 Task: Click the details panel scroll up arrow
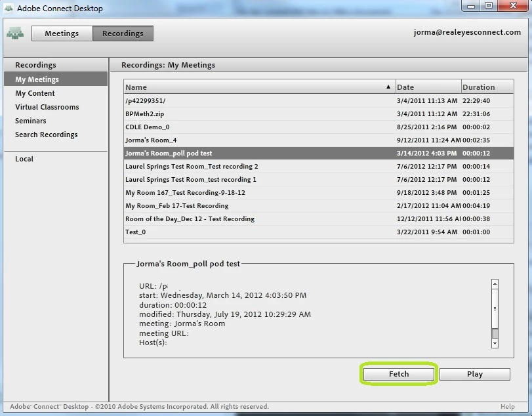tap(495, 284)
